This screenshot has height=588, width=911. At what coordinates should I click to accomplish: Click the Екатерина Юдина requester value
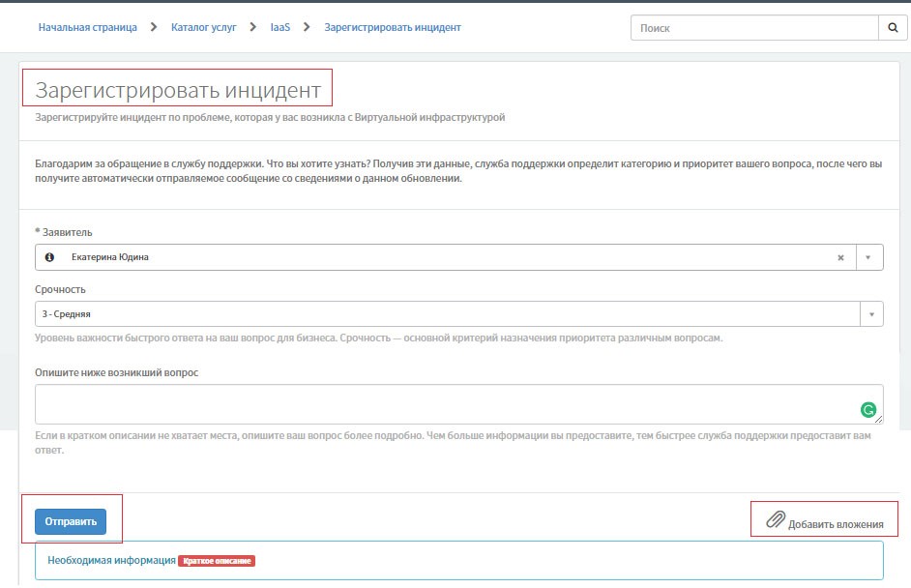[110, 257]
